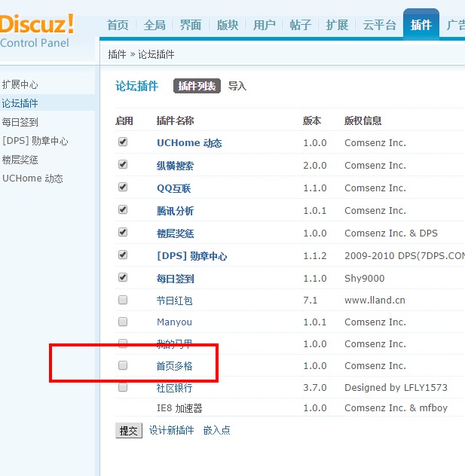Screen dimensions: 465x476
Task: Open the 每日签到 plugin list link
Action: coord(176,279)
